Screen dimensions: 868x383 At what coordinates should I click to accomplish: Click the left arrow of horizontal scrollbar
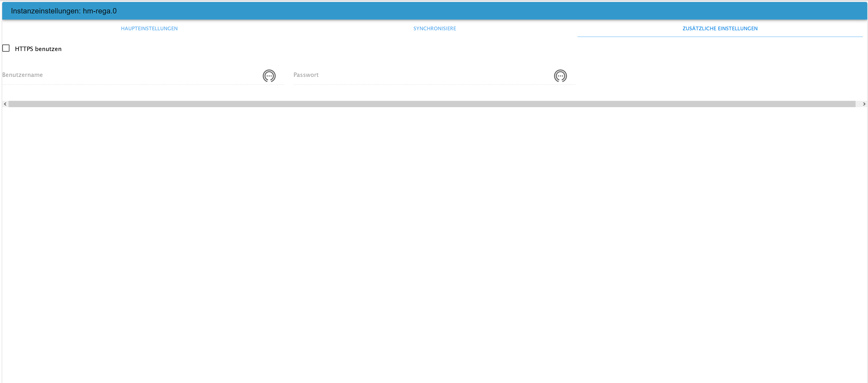(x=5, y=104)
